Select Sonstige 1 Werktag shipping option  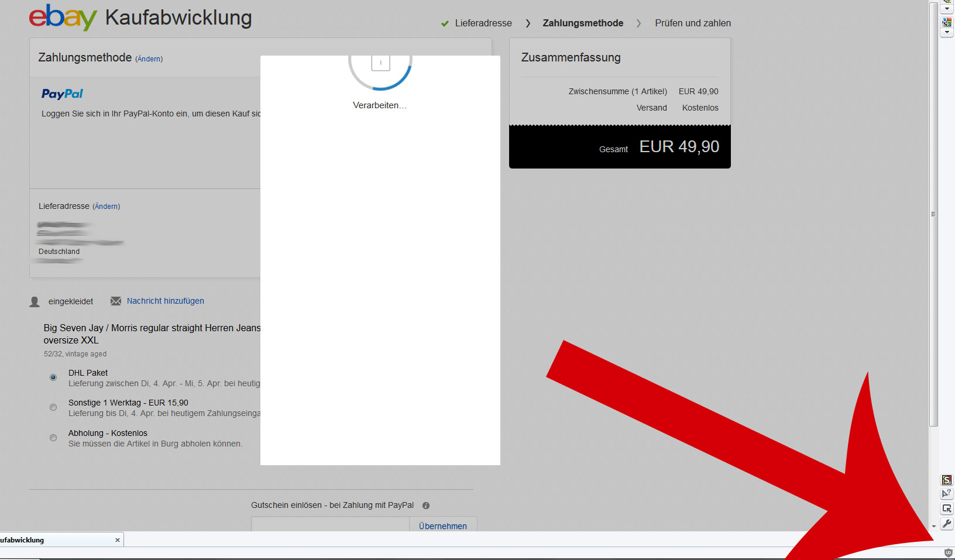click(x=53, y=407)
